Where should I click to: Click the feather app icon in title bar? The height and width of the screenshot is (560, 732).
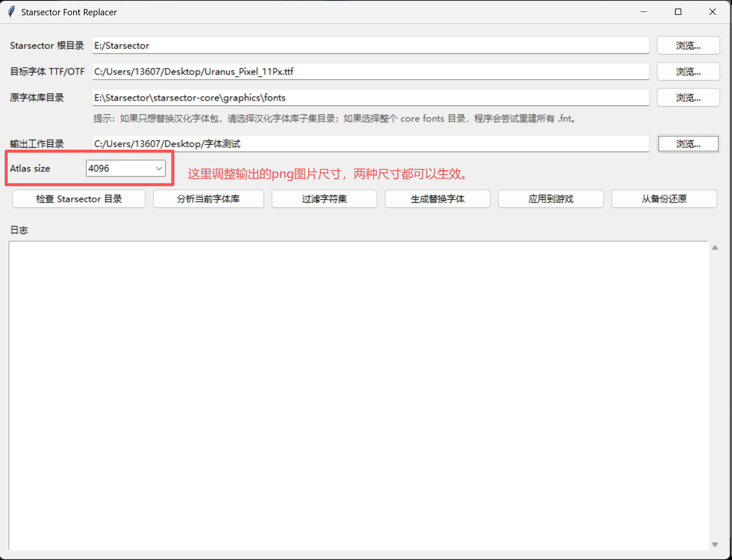(x=11, y=12)
